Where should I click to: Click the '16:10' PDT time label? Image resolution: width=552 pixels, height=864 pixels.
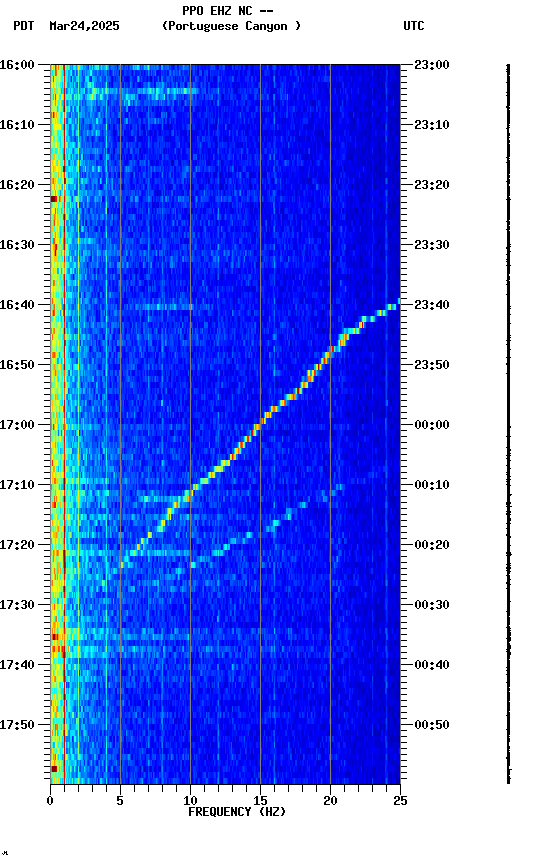coord(17,125)
